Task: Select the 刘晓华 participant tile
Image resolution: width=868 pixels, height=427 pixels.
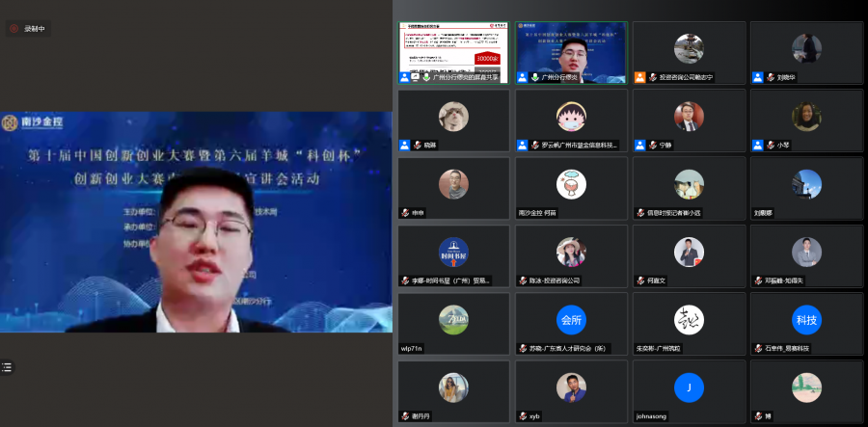Action: pos(805,53)
